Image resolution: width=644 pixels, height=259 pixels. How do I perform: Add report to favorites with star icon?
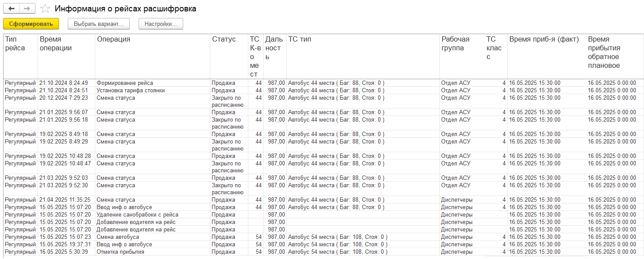click(x=45, y=9)
